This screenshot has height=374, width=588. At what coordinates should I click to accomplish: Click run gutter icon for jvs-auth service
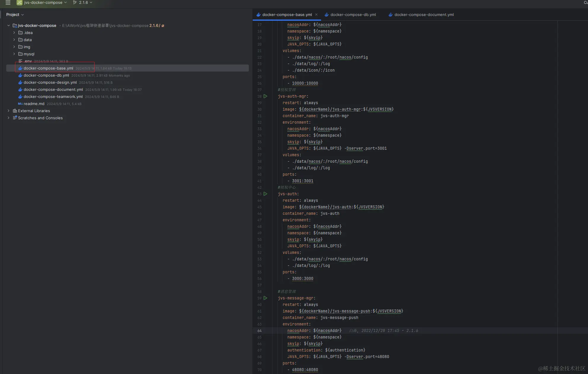[265, 194]
